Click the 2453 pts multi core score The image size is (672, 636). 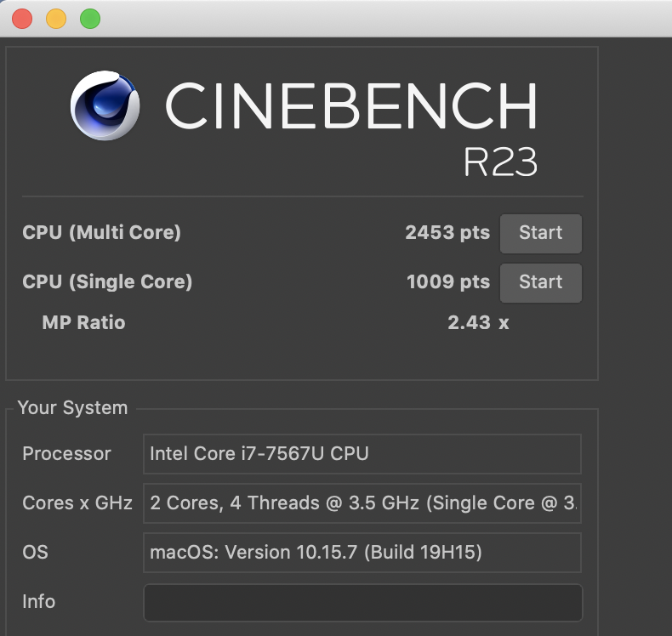447,233
